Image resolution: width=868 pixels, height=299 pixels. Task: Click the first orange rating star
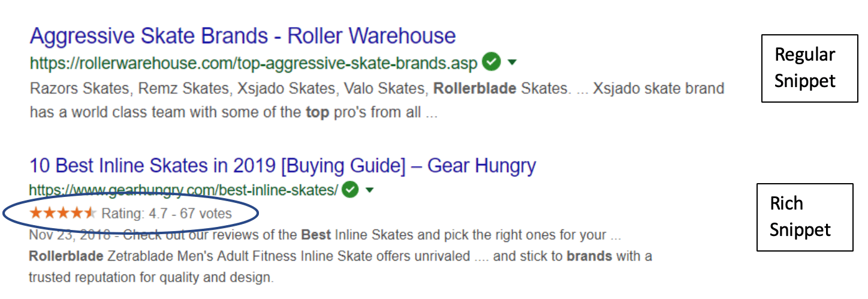(36, 213)
